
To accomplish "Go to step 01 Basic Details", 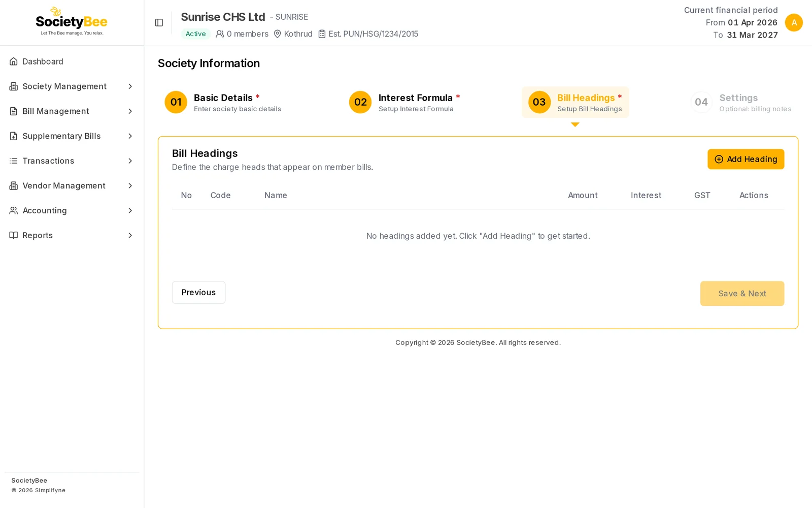I will pos(223,102).
